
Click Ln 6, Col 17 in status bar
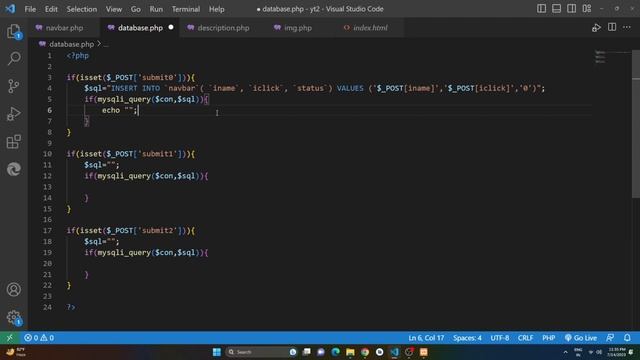[426, 338]
